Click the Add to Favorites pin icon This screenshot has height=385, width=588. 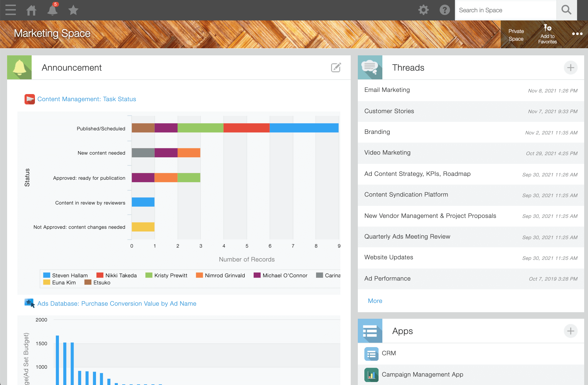click(547, 28)
